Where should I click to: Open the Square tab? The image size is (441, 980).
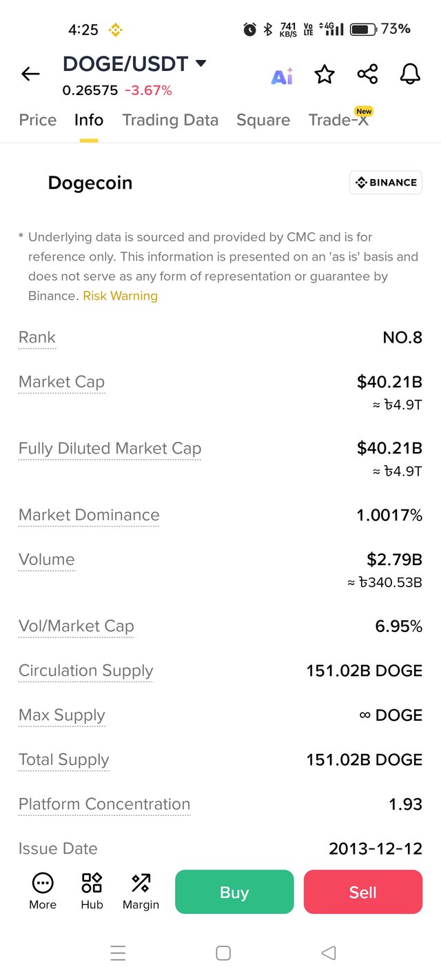[263, 120]
